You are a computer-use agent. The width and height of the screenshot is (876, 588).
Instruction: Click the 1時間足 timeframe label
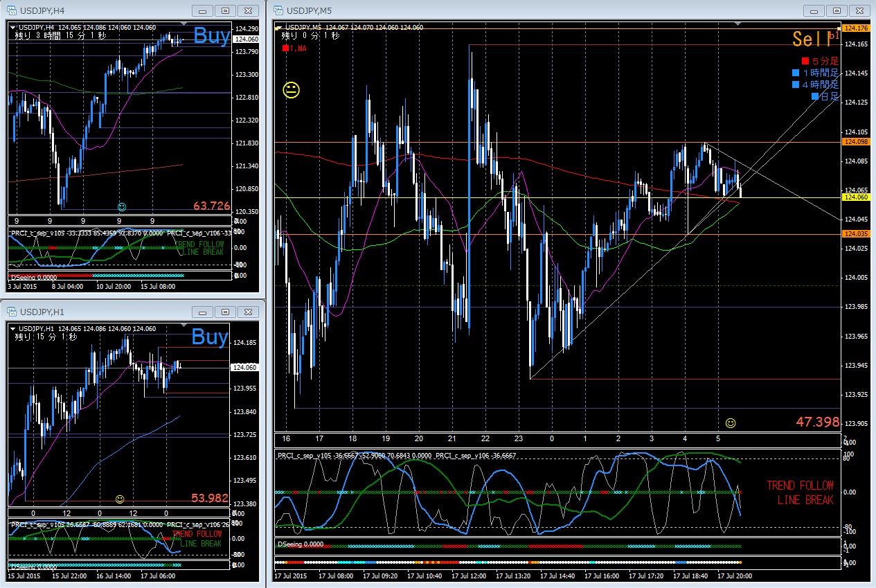pos(821,73)
